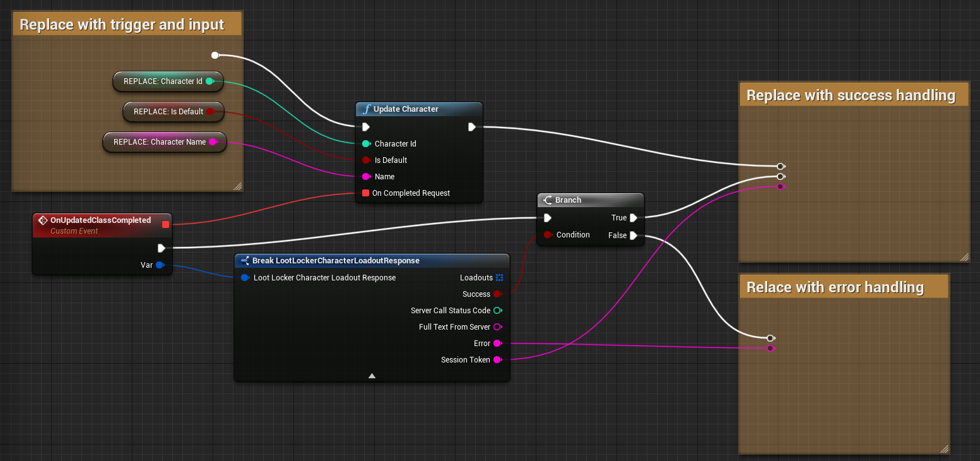The width and height of the screenshot is (980, 461).
Task: Select the REPLACE: Character Name variable node
Action: tap(160, 142)
